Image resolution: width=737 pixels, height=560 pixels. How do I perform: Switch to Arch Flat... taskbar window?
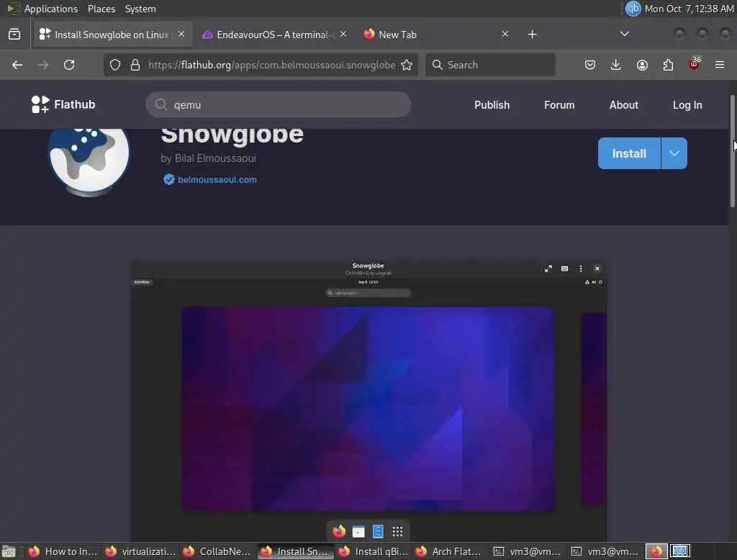451,551
